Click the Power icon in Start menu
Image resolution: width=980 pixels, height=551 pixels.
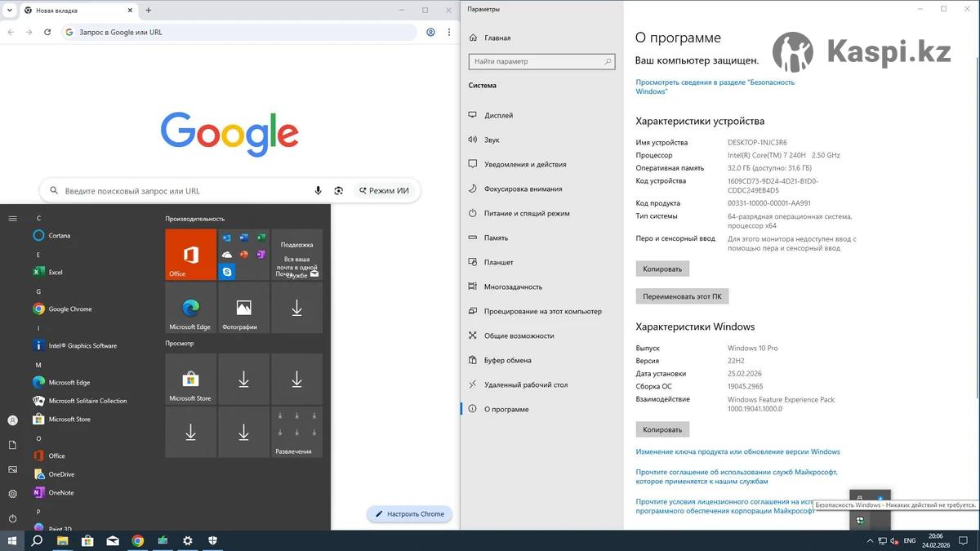[x=12, y=518]
